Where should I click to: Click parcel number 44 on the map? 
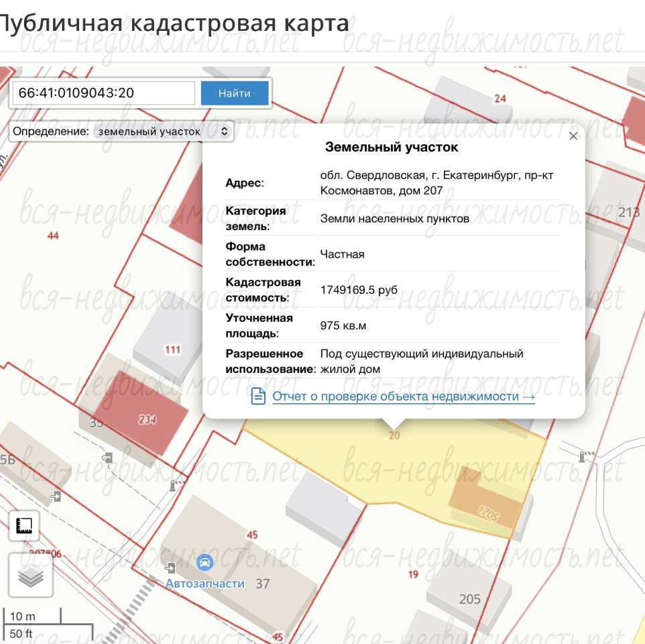tap(53, 235)
